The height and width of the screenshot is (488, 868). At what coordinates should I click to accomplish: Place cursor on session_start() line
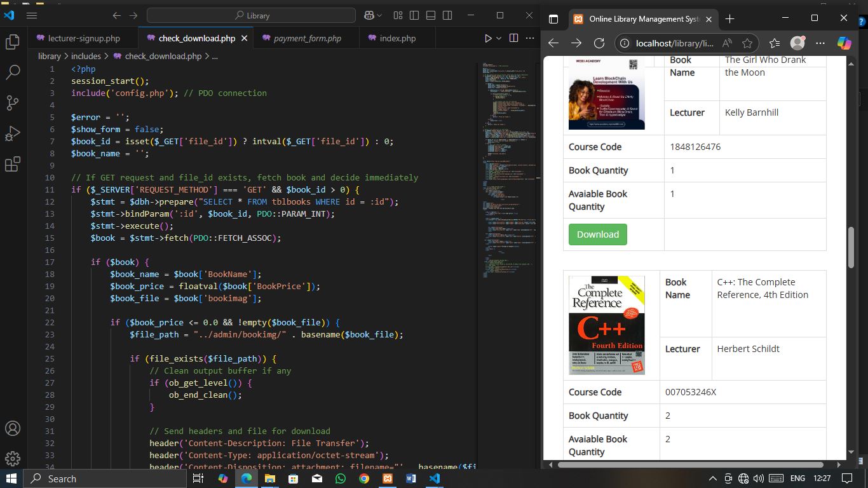click(x=110, y=81)
